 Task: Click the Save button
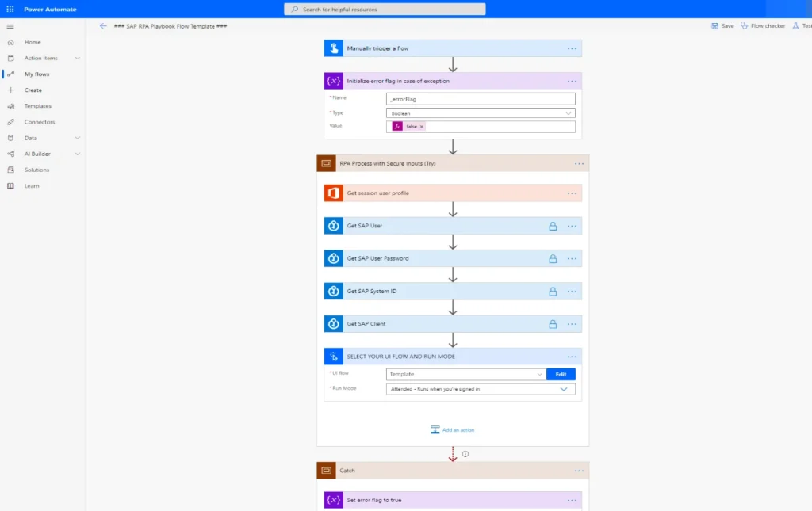tap(722, 26)
